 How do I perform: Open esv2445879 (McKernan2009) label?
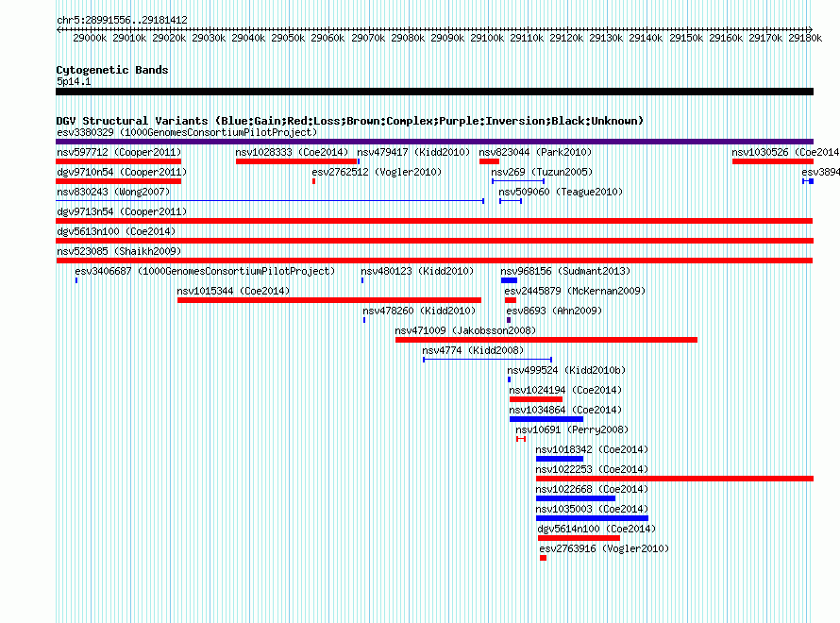click(575, 291)
